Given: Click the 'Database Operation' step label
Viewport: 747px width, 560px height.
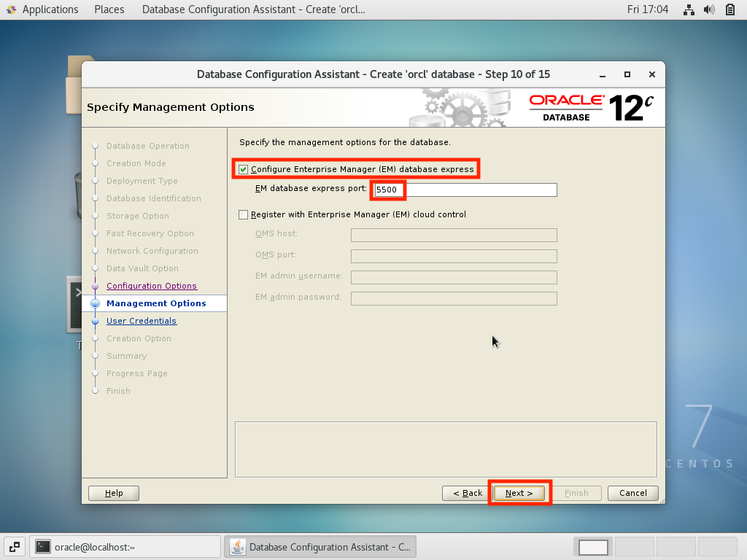Looking at the screenshot, I should 147,146.
